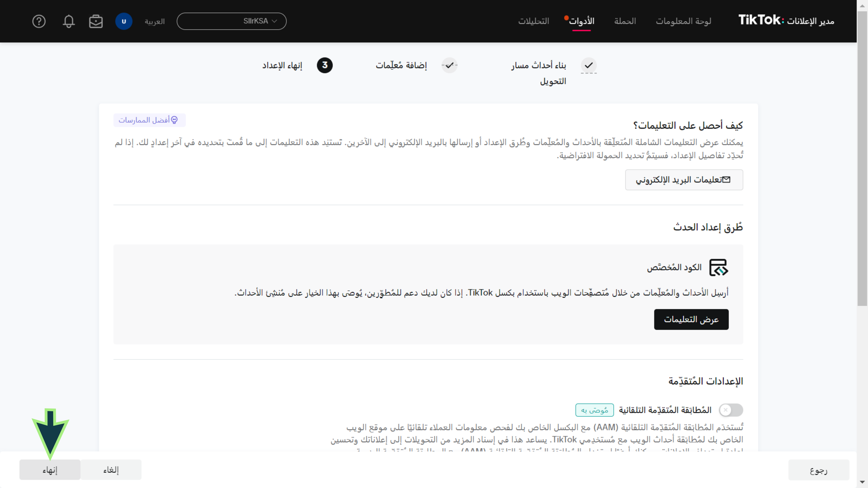Open أفضل الممارسات best practices link

(x=149, y=120)
